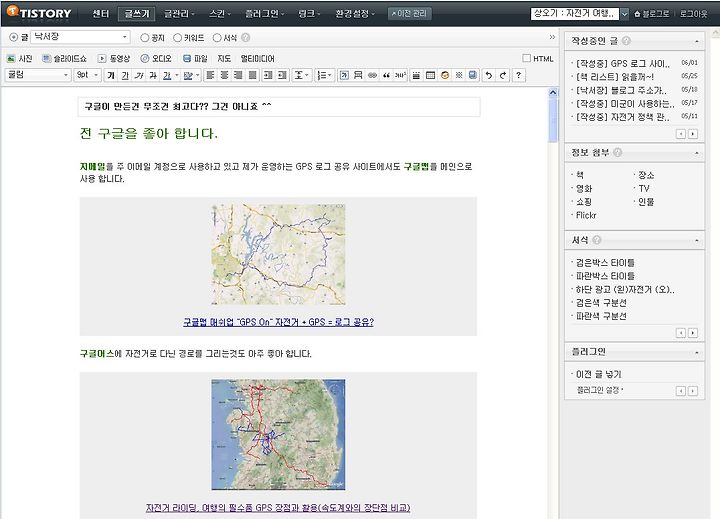Open editor help question mark
Image resolution: width=720 pixels, height=519 pixels.
(518, 75)
